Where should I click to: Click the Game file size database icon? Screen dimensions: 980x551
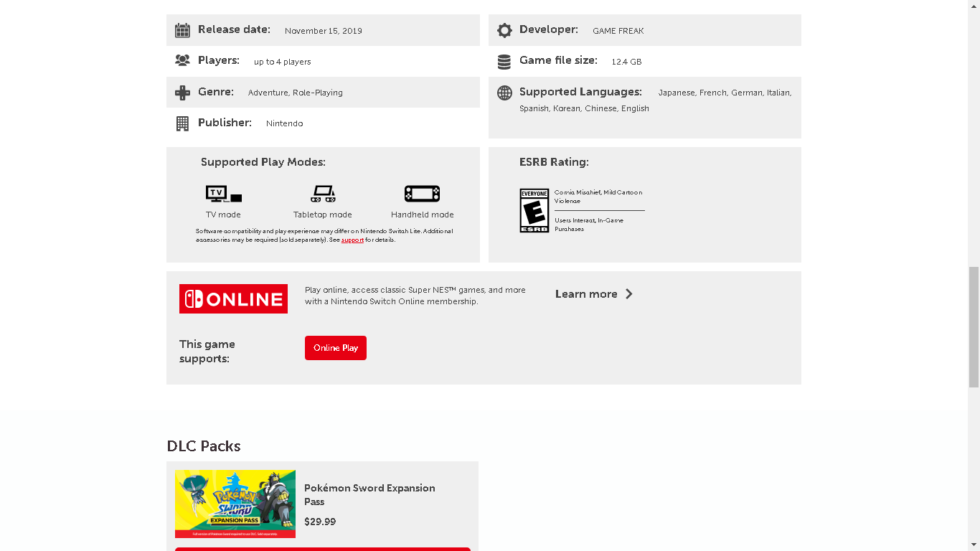coord(504,62)
